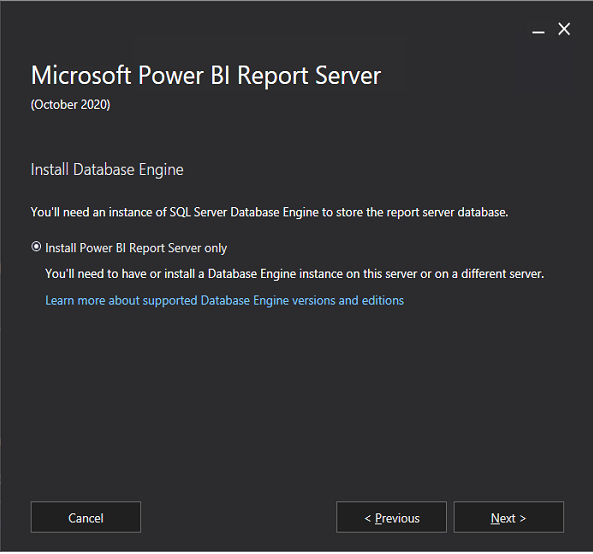The width and height of the screenshot is (593, 554).
Task: Click the Microsoft Power BI Report Server title
Action: coord(206,75)
